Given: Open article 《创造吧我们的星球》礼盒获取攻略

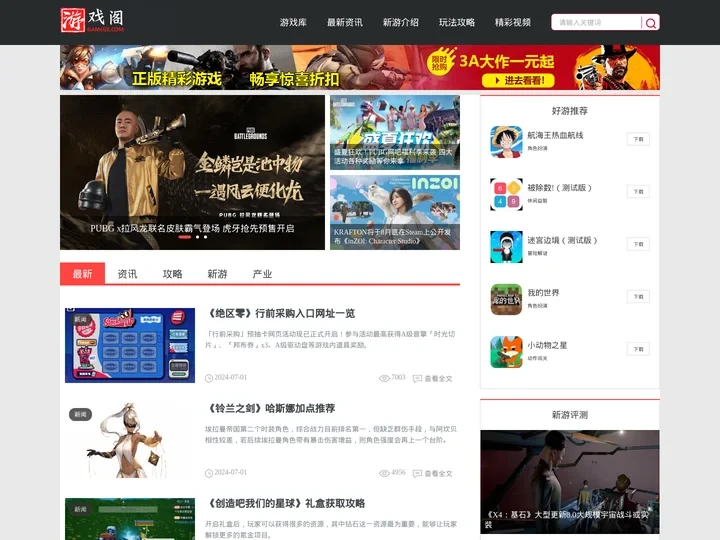Looking at the screenshot, I should [287, 503].
